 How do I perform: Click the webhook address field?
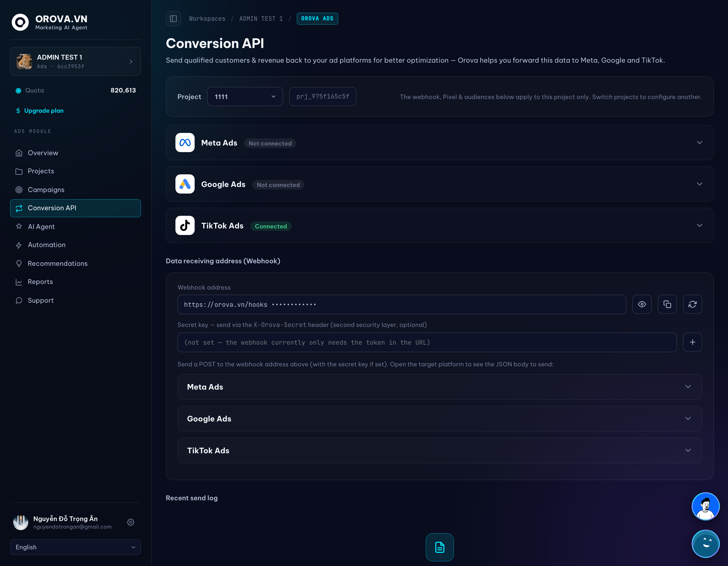[x=402, y=304]
